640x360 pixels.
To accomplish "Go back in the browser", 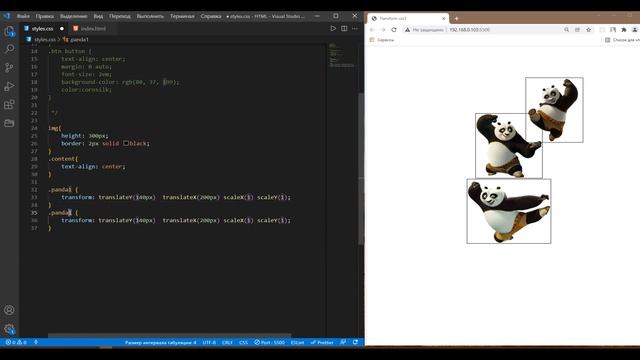I will (372, 30).
